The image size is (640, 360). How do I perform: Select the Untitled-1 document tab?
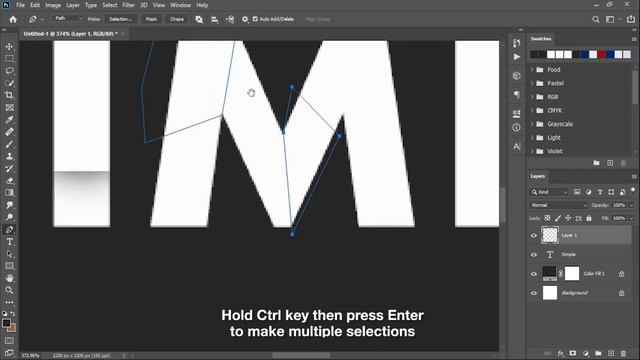pos(70,34)
